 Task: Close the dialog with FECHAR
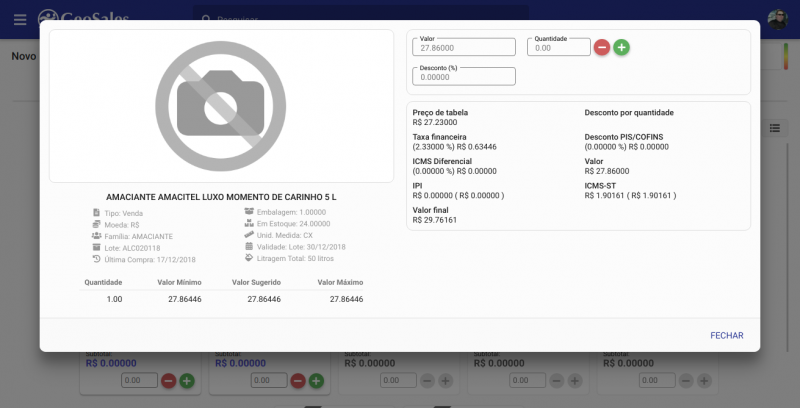click(x=727, y=336)
